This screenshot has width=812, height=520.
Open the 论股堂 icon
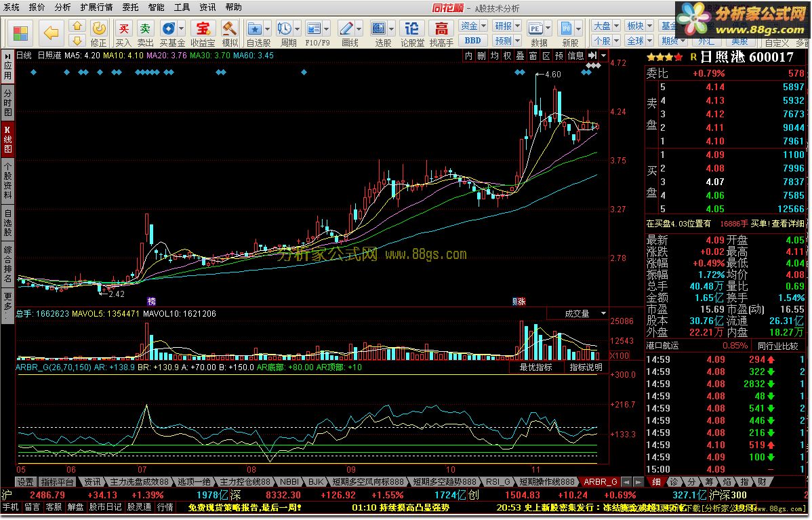(411, 28)
